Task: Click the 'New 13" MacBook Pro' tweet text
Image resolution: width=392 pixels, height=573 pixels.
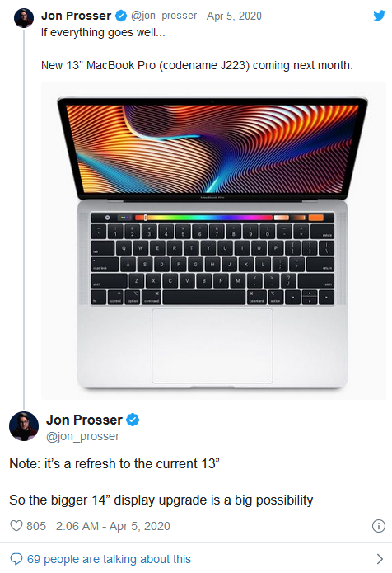Action: (x=197, y=65)
